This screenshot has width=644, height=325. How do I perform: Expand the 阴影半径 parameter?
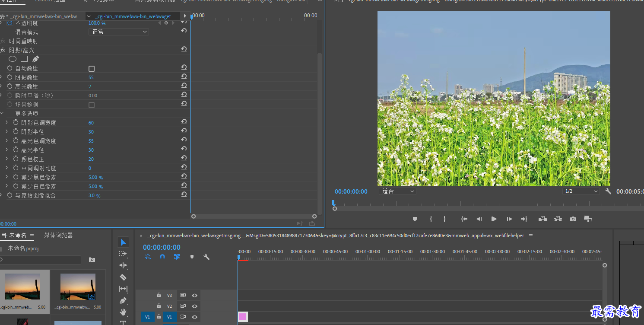coord(7,132)
